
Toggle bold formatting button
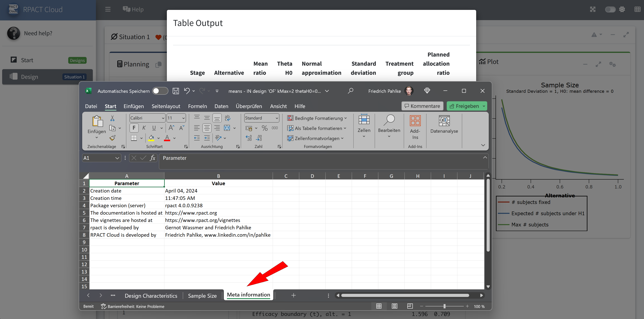(134, 128)
